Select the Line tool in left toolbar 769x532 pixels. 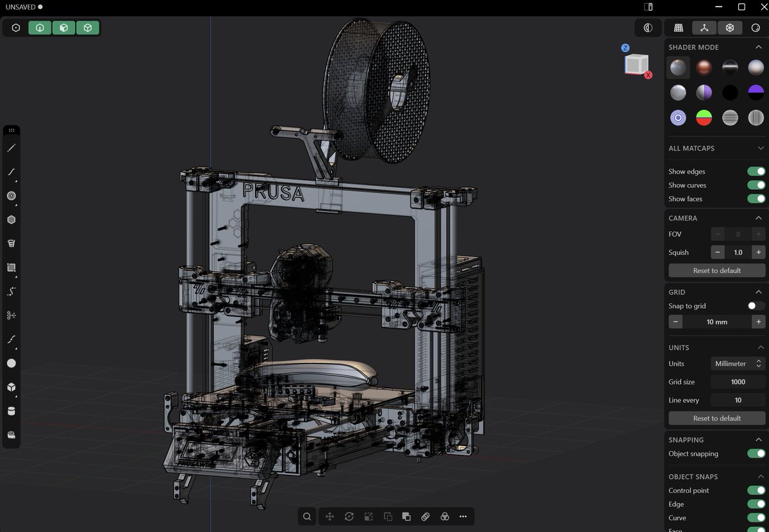point(12,148)
